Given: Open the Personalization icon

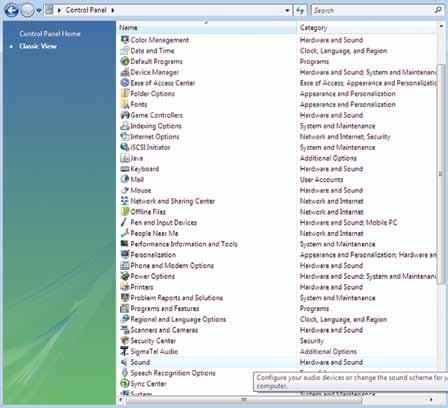Looking at the screenshot, I should [125, 255].
